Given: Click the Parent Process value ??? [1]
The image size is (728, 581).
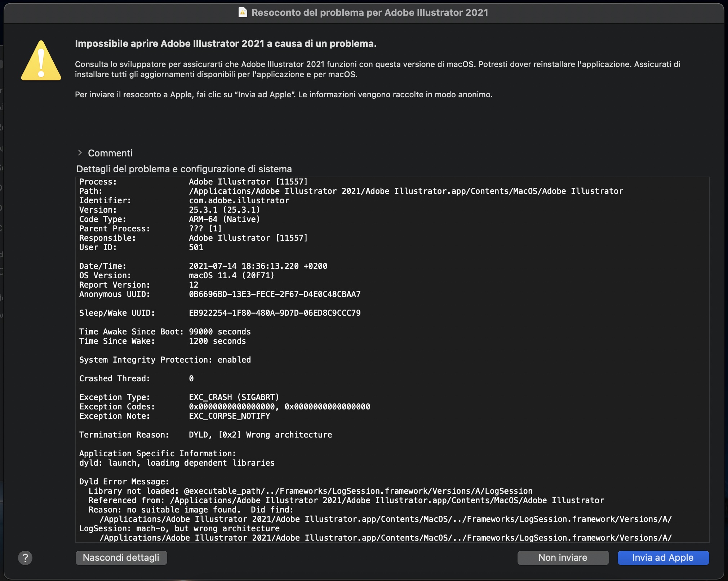Looking at the screenshot, I should pos(205,229).
